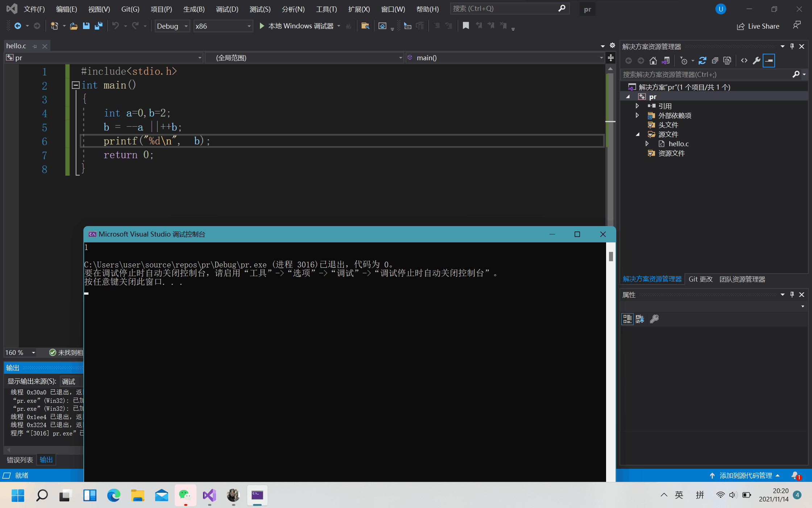Switch to the Git 更改 tab
This screenshot has width=812, height=508.
pos(700,279)
